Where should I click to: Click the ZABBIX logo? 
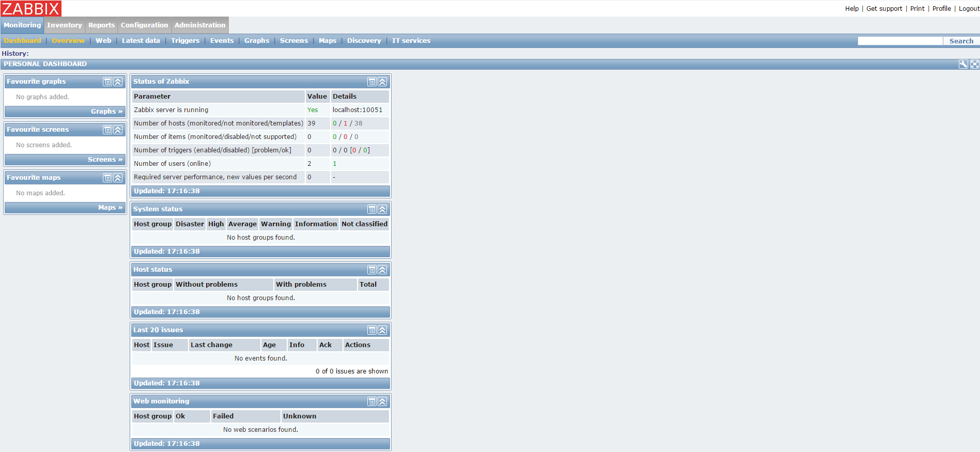click(x=31, y=8)
